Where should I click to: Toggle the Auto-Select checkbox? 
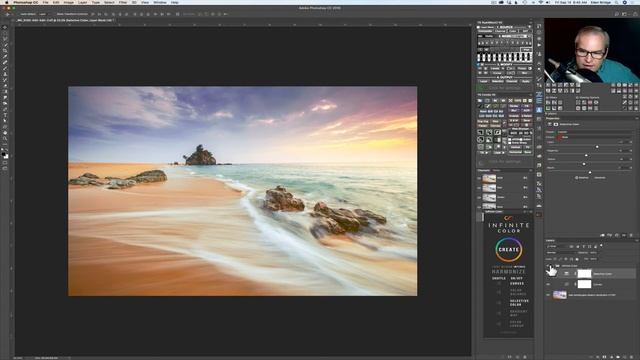20,14
